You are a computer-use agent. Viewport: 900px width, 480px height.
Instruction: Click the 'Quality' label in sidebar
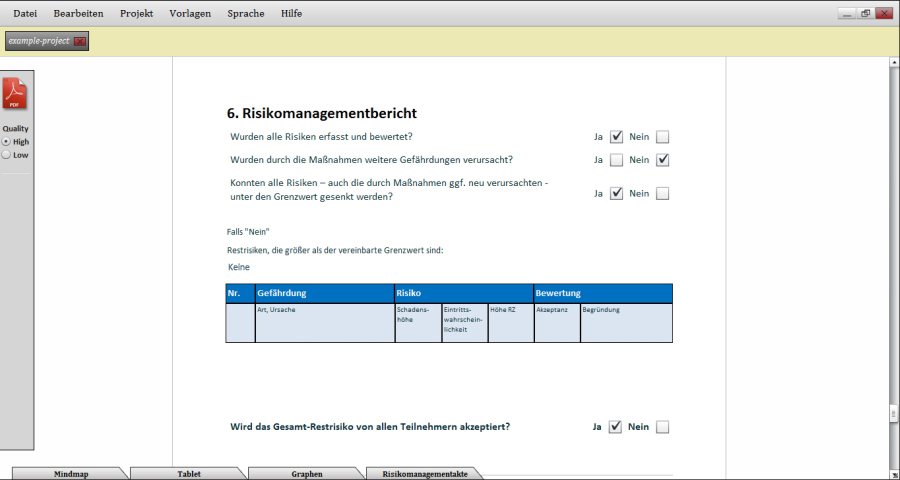tap(15, 129)
